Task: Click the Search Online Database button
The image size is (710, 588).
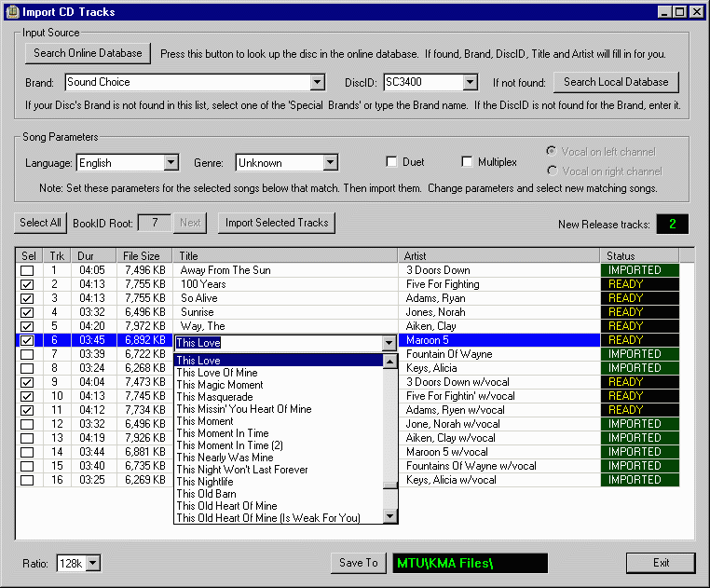Action: 88,53
